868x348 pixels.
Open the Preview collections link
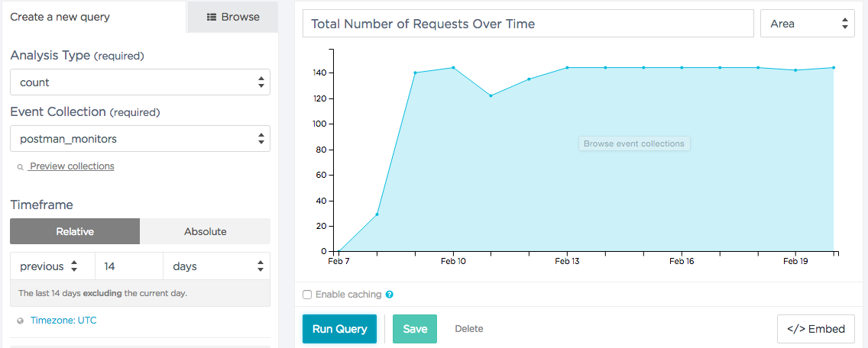click(x=72, y=166)
